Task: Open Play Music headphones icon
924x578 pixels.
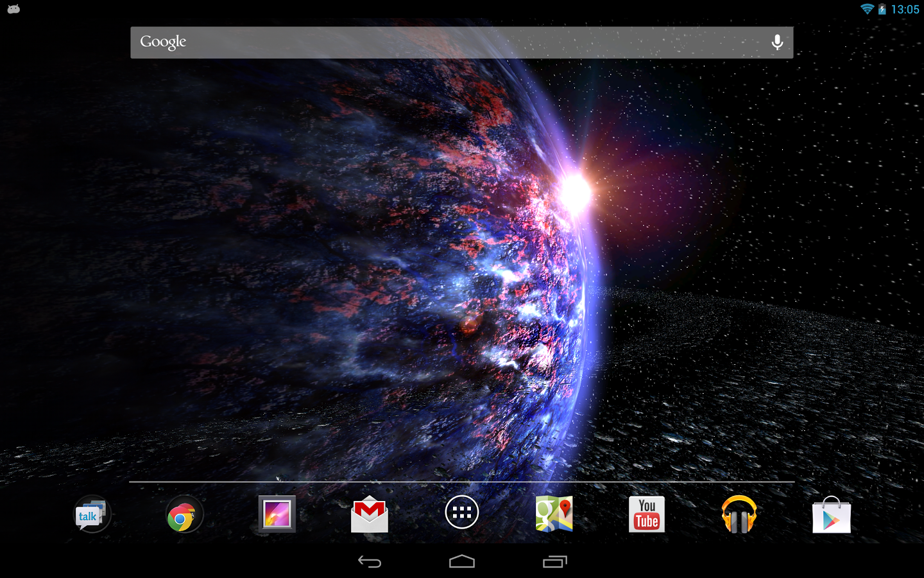Action: click(x=739, y=514)
